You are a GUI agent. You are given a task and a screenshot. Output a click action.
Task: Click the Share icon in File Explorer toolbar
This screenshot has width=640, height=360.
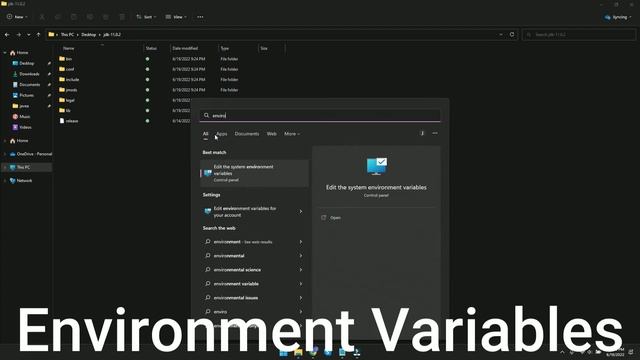point(106,17)
